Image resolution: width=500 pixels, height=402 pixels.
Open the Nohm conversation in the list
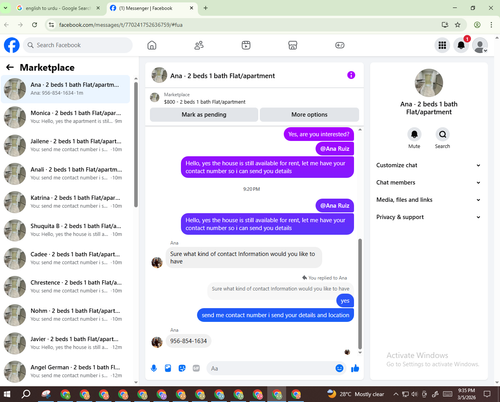click(x=66, y=315)
